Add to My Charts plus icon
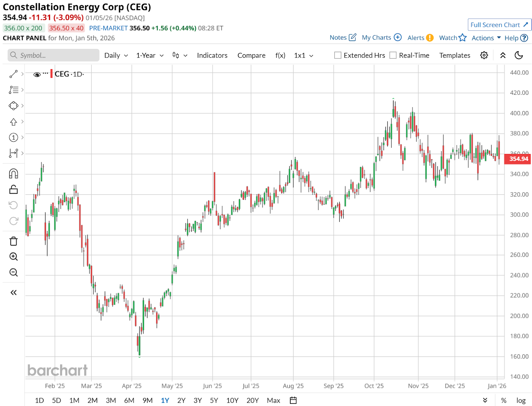The image size is (532, 406). (398, 37)
